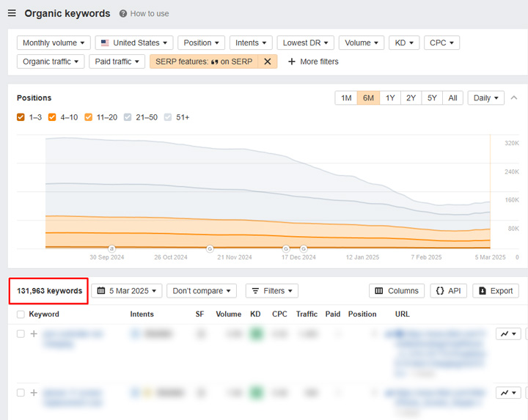The image size is (528, 420).
Task: Open the second keyword row's trend chart button
Action: click(x=508, y=393)
